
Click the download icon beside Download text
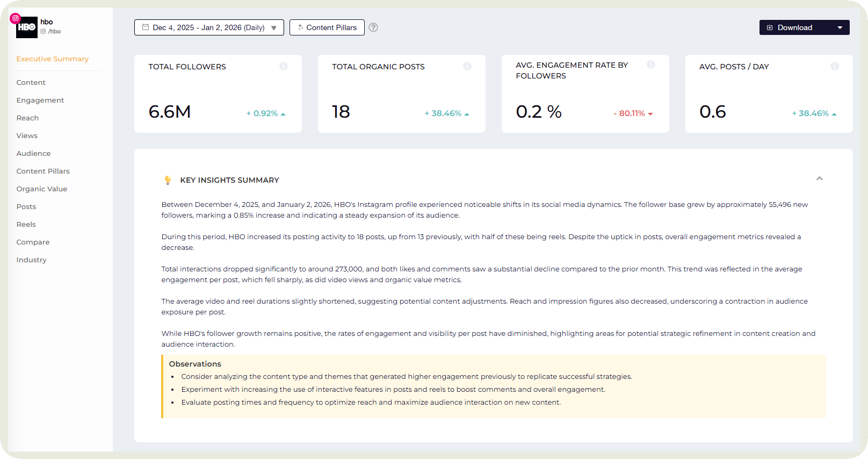tap(770, 27)
